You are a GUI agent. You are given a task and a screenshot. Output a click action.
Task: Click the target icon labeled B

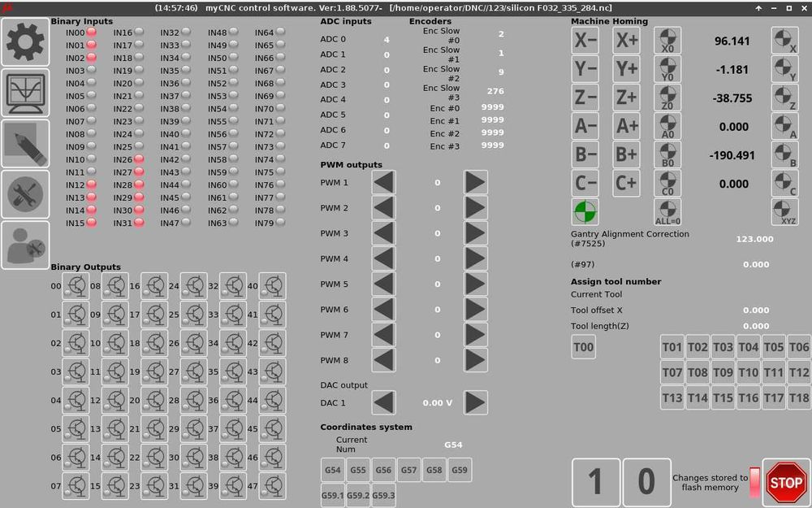pyautogui.click(x=784, y=154)
